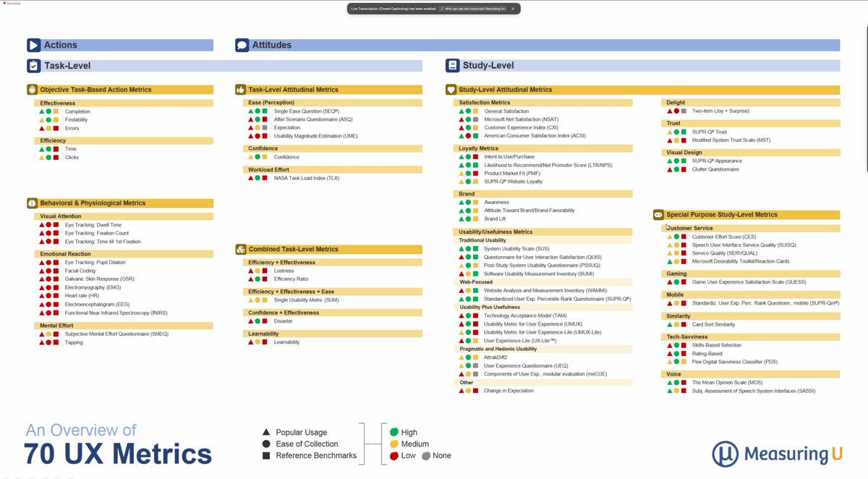Click the triangle indicator beside General Satisfaction
This screenshot has height=479, width=868.
click(x=461, y=111)
